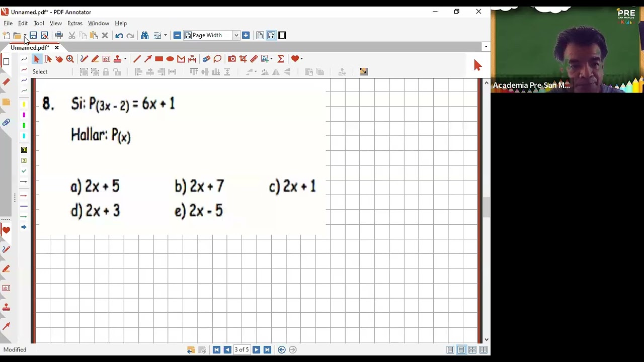Screen dimensions: 644x362
Task: Open the Formula sigma tool
Action: [281, 59]
